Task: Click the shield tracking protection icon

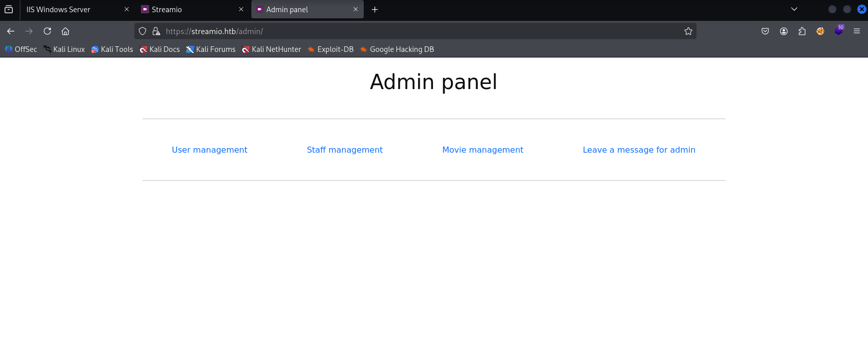Action: click(x=142, y=31)
